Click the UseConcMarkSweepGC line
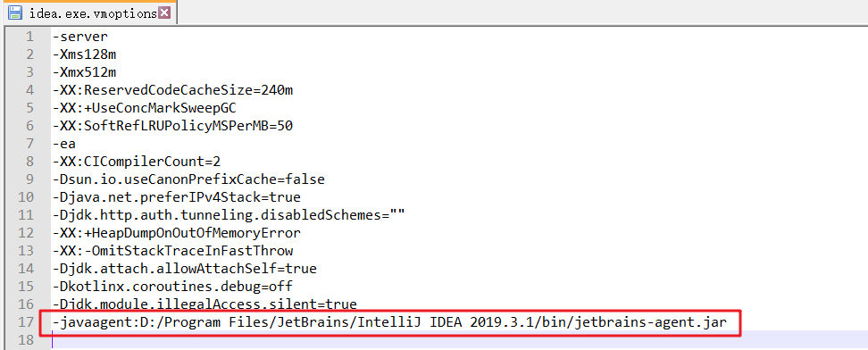 148,108
